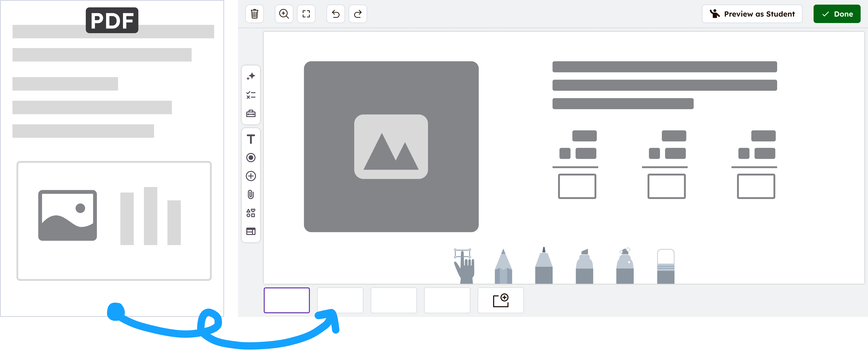Select the record audio circle icon
Viewport: 868px width, 351px height.
pos(251,158)
